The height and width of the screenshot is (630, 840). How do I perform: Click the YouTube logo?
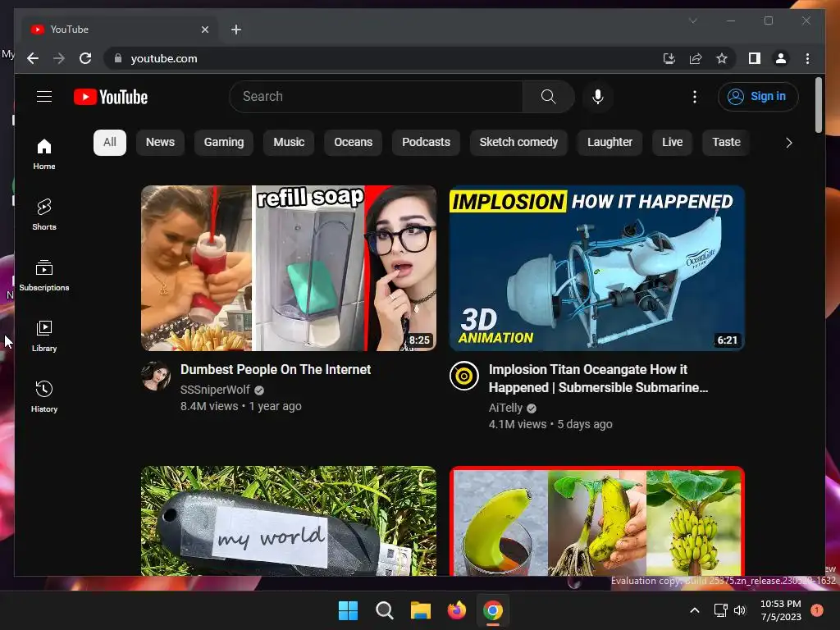pyautogui.click(x=111, y=97)
